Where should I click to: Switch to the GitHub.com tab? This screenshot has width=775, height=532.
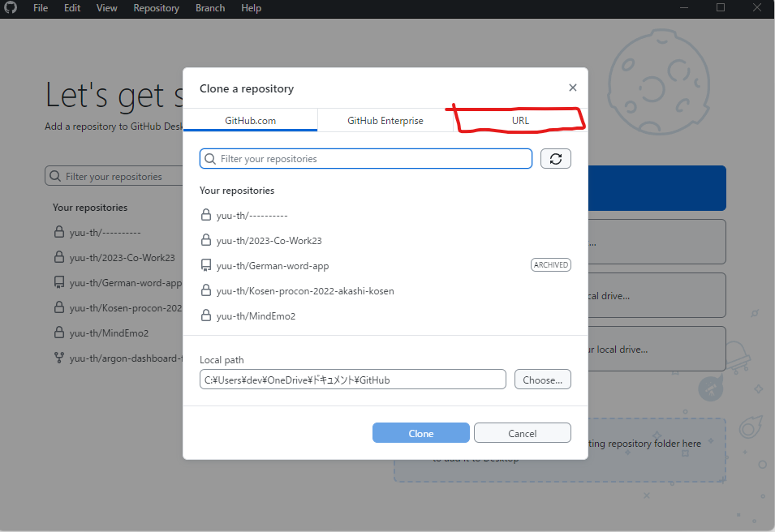point(250,121)
